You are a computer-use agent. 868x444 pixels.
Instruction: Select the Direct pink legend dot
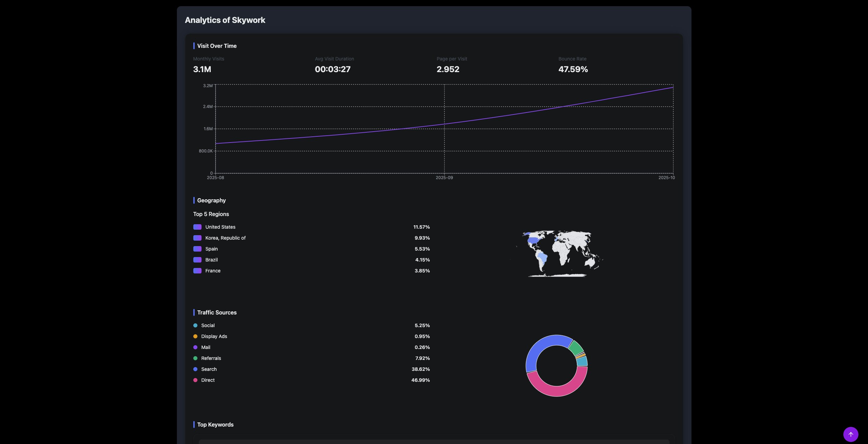[195, 380]
